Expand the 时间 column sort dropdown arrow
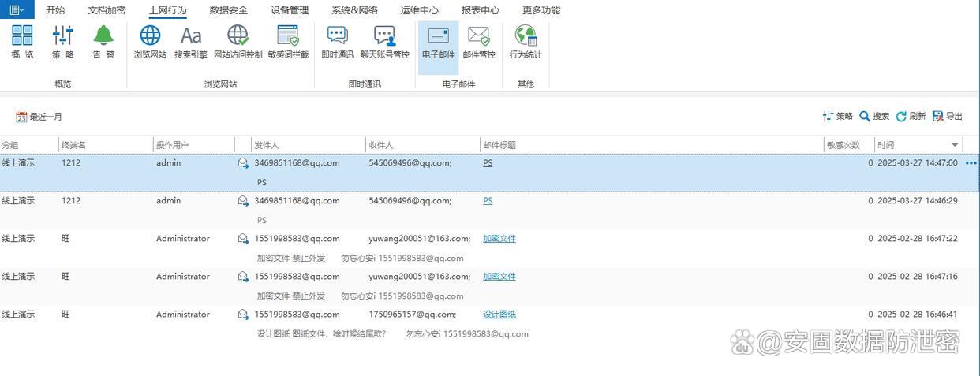The image size is (980, 376). click(x=955, y=145)
